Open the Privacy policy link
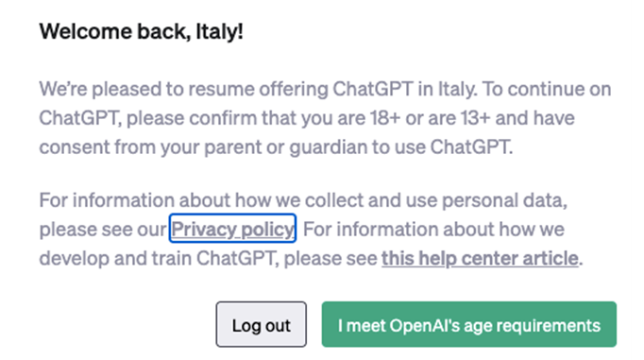 tap(232, 229)
